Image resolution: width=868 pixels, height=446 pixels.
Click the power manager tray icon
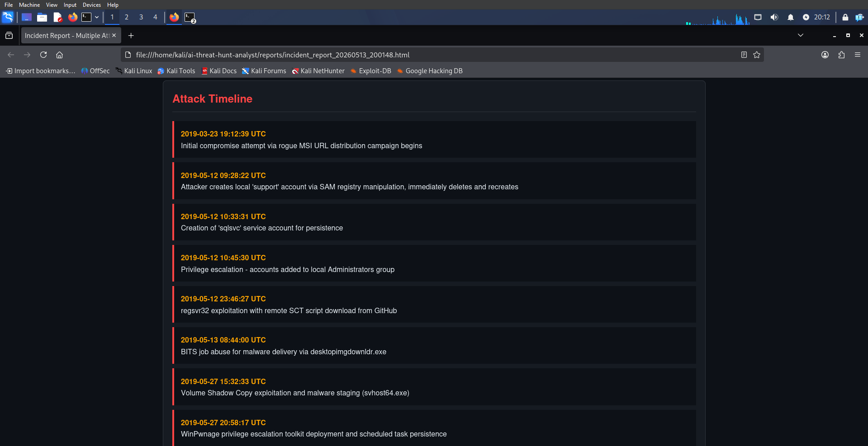(x=806, y=17)
